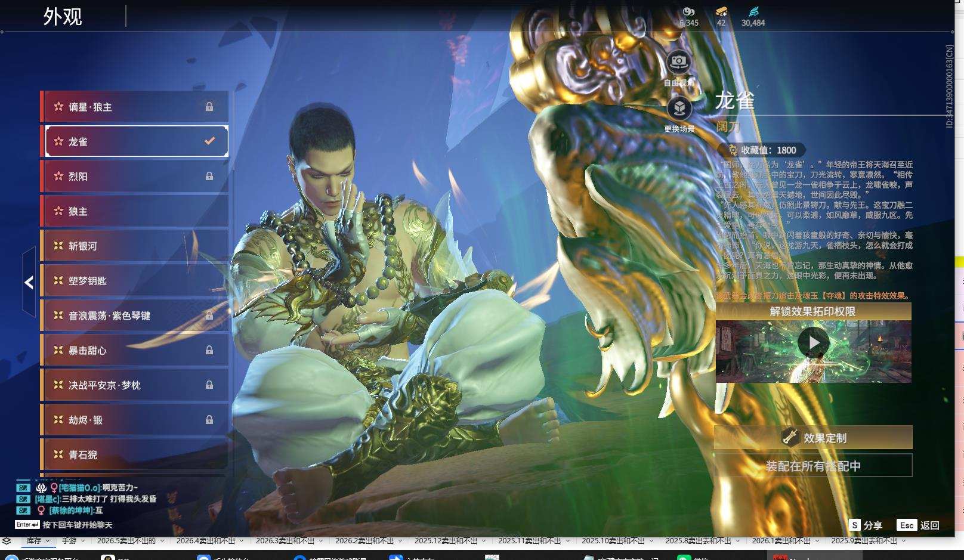Open the effect preview video thumbnail
964x560 pixels.
pyautogui.click(x=813, y=351)
